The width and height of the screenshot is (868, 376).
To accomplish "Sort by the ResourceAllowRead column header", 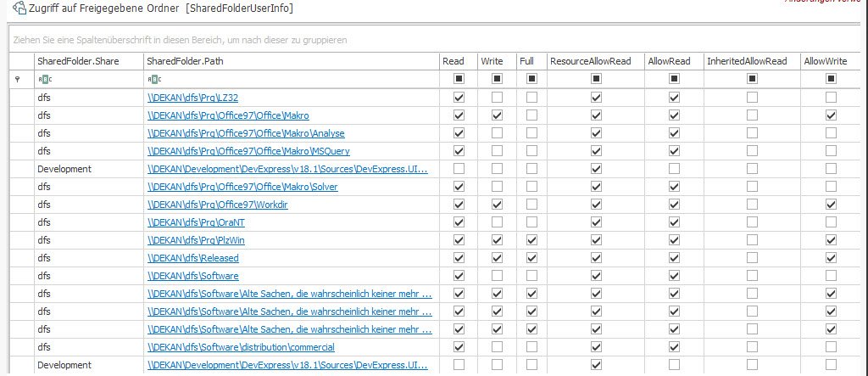I will click(x=593, y=61).
